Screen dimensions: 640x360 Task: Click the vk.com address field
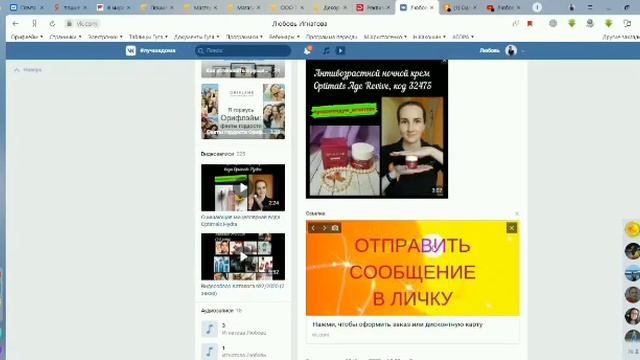click(x=83, y=24)
